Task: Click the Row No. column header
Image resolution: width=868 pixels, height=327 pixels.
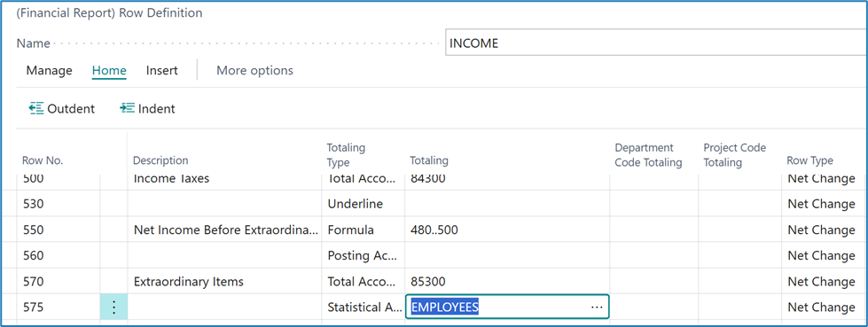Action: point(43,160)
